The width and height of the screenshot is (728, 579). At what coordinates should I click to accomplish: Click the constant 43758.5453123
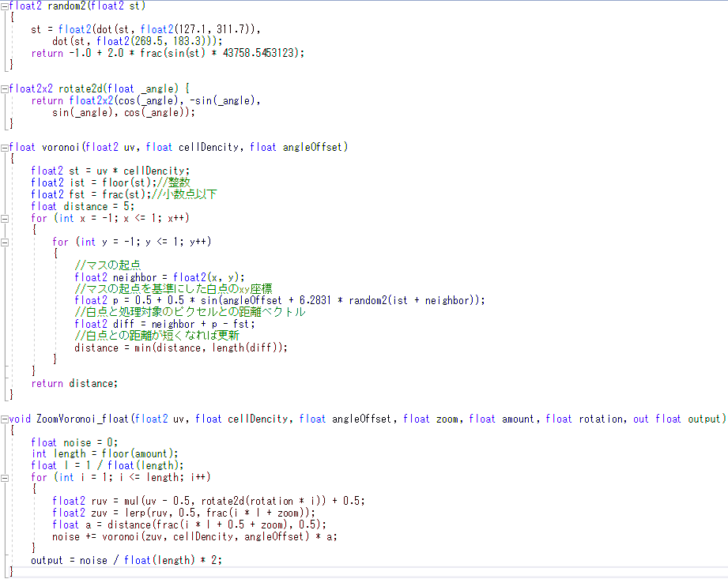point(258,53)
